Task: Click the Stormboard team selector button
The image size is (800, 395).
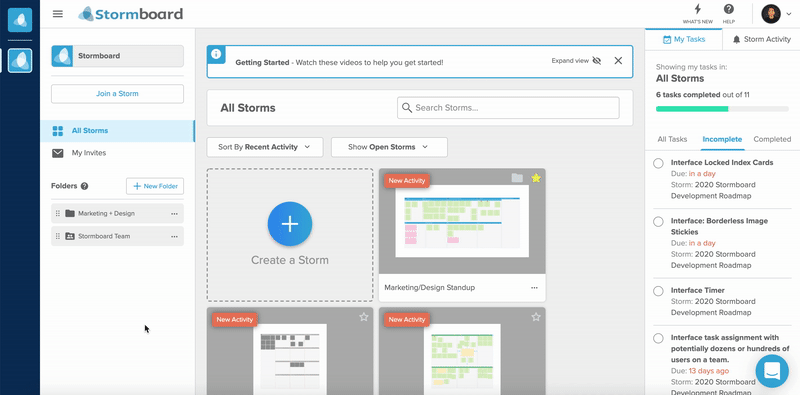Action: point(117,56)
